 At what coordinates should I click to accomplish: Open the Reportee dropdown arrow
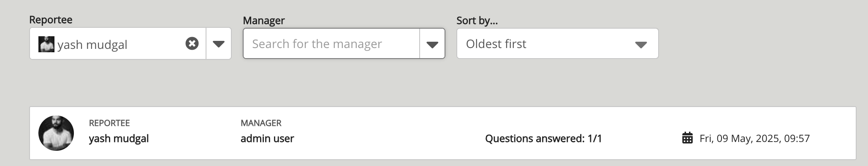pos(219,44)
